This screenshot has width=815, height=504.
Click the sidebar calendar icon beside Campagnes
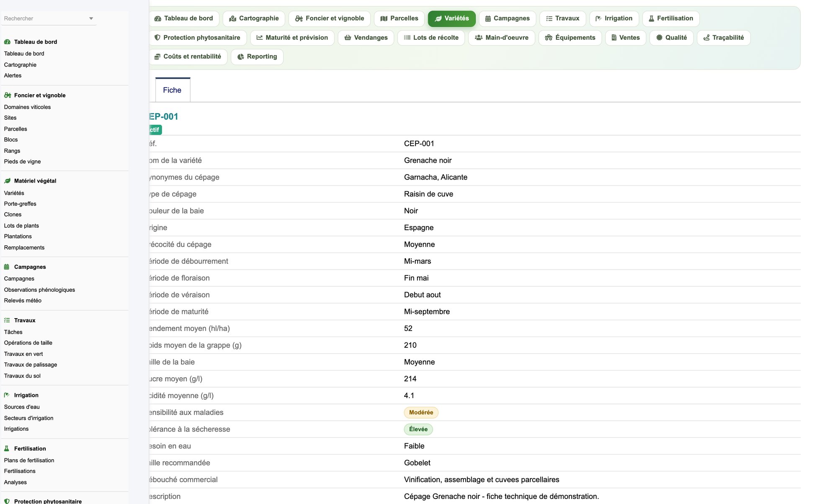tap(7, 267)
